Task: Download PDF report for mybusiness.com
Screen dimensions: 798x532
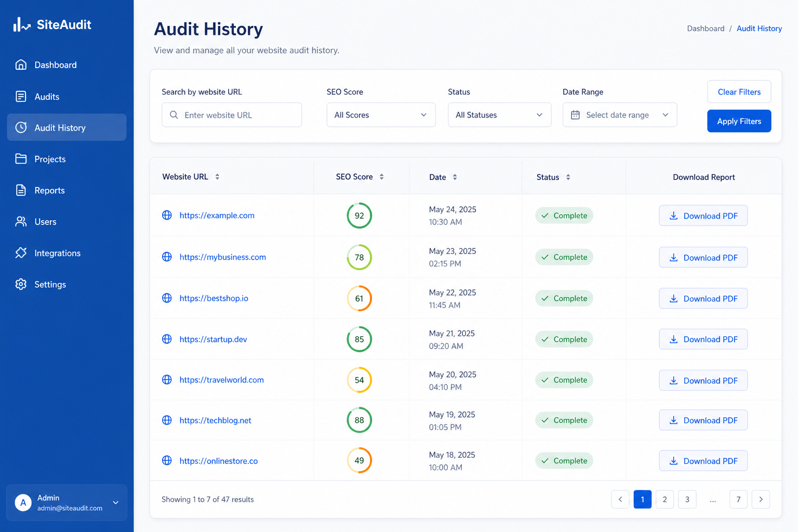Action: click(x=703, y=257)
